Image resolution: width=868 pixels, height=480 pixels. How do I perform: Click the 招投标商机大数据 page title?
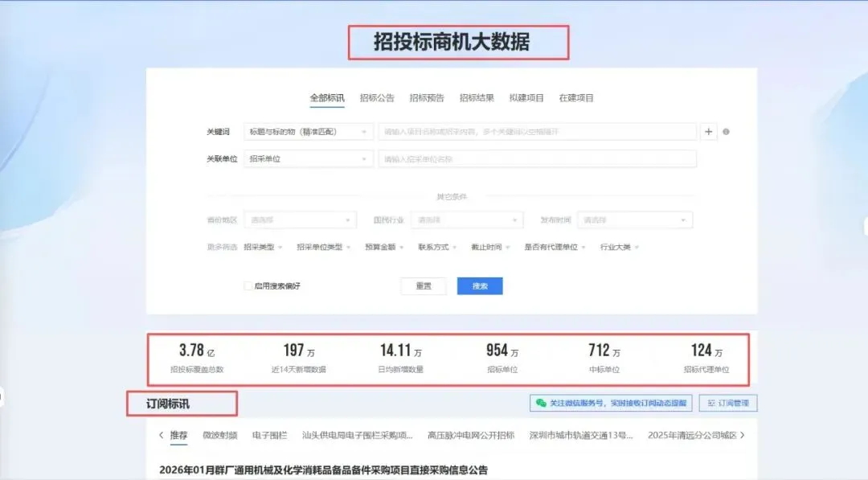(x=452, y=42)
